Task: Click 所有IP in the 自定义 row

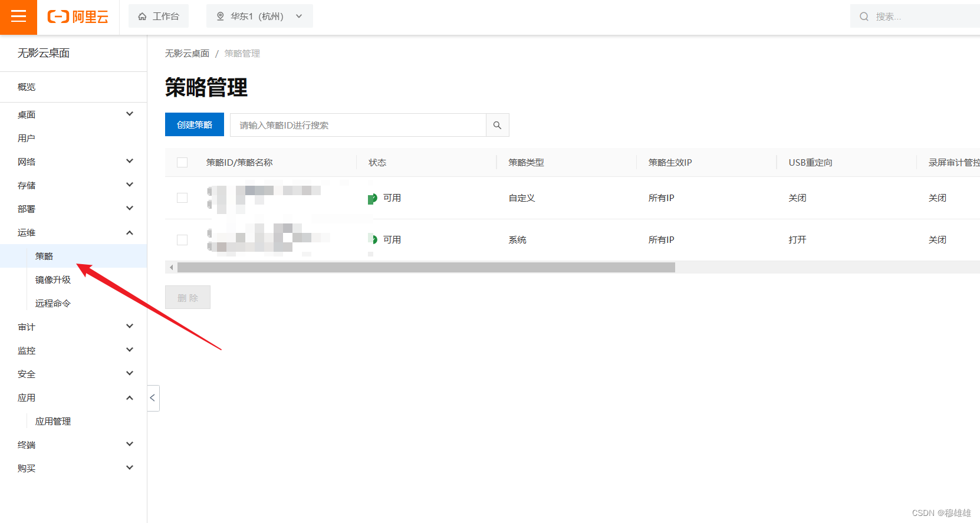Action: point(662,198)
